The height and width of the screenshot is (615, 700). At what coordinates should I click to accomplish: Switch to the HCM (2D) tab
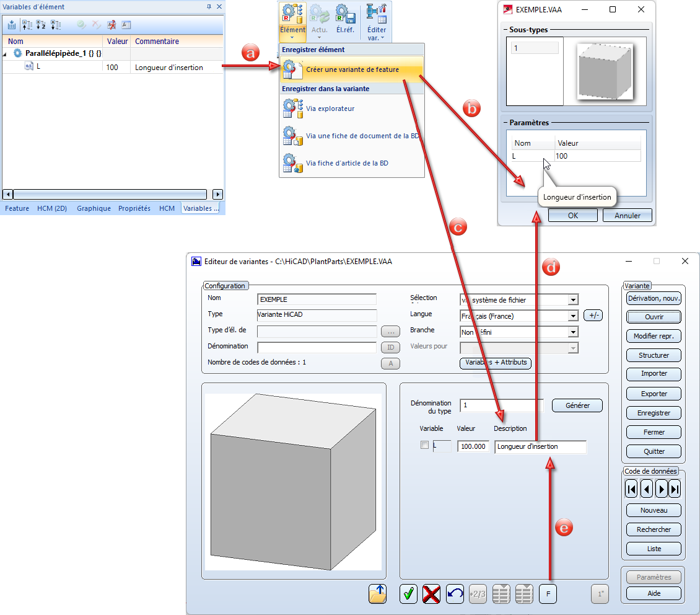pyautogui.click(x=52, y=208)
